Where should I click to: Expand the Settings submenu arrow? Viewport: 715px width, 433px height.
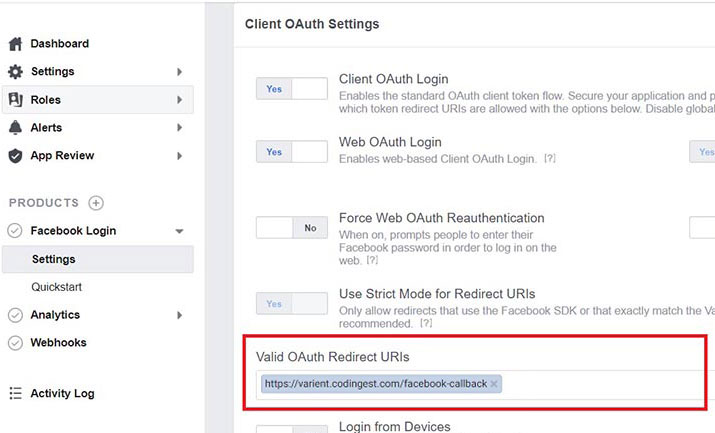[x=179, y=72]
